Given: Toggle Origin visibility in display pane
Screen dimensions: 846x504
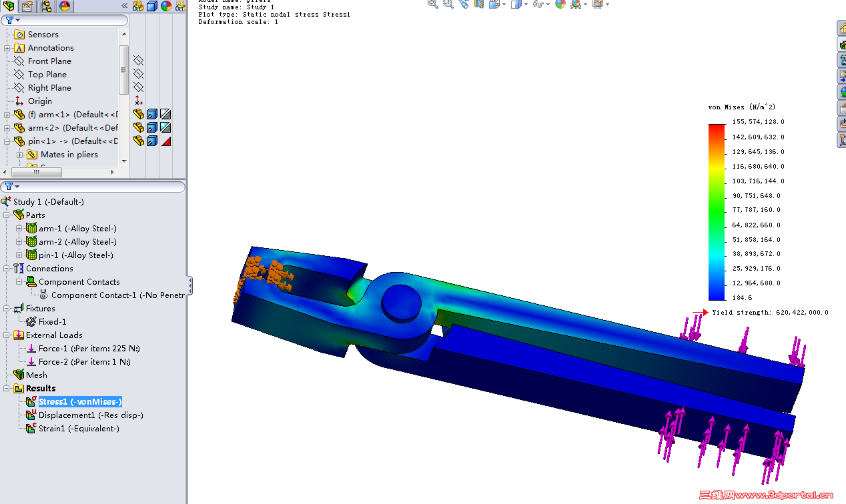Looking at the screenshot, I should pos(138,101).
